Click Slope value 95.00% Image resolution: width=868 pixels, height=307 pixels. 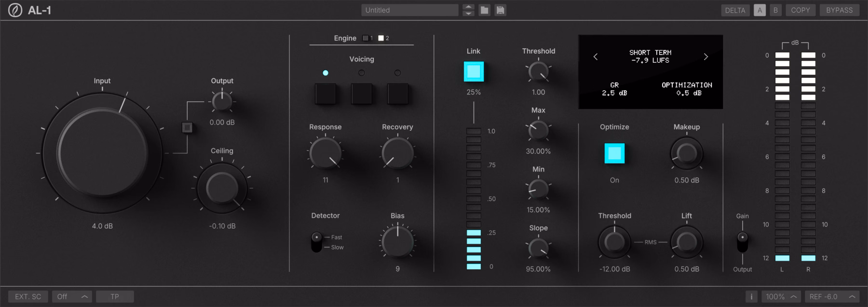point(538,269)
